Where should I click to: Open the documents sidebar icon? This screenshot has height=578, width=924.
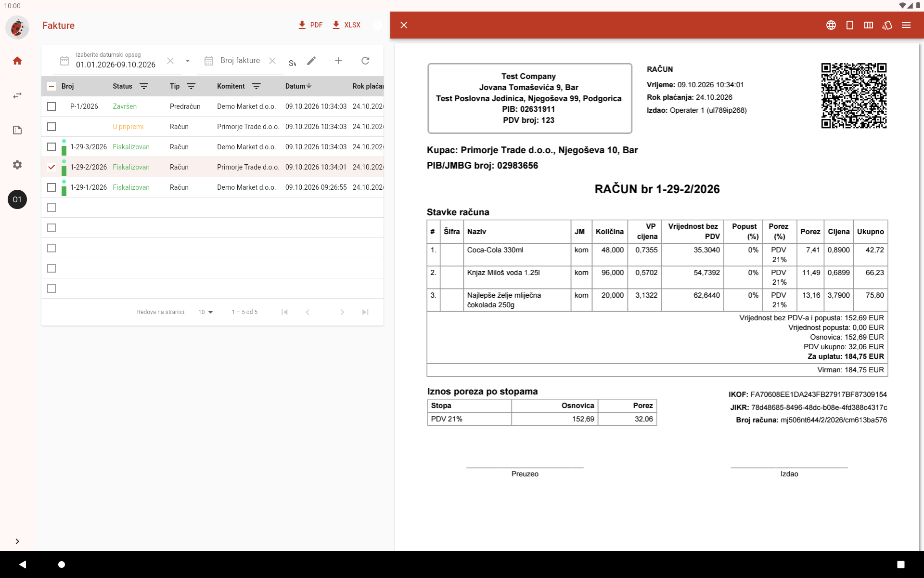[x=17, y=130]
